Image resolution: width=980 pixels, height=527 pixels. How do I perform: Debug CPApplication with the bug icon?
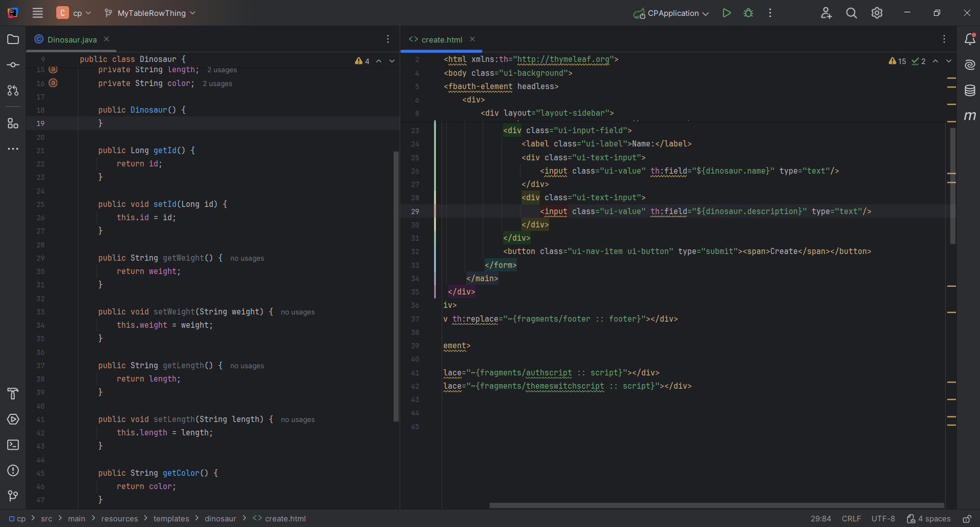[748, 13]
